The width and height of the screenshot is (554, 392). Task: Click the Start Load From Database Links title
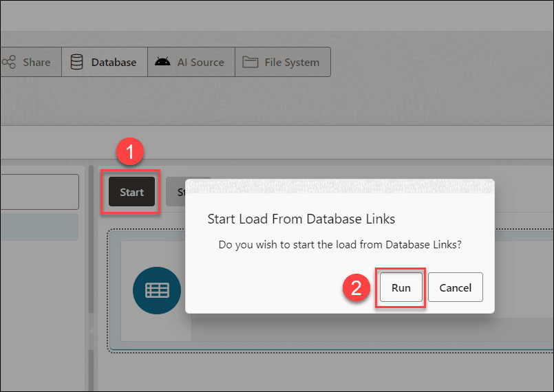[x=301, y=219]
